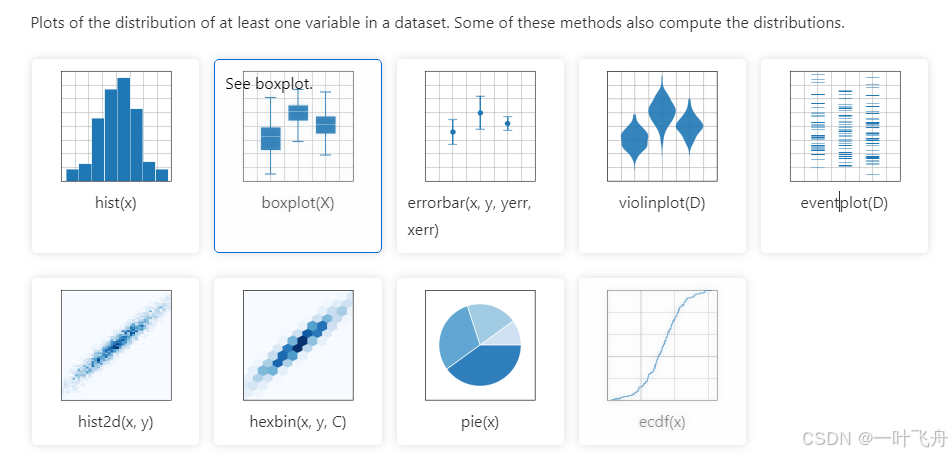Follow the hist(x) caption link
The height and width of the screenshot is (456, 952).
click(116, 203)
